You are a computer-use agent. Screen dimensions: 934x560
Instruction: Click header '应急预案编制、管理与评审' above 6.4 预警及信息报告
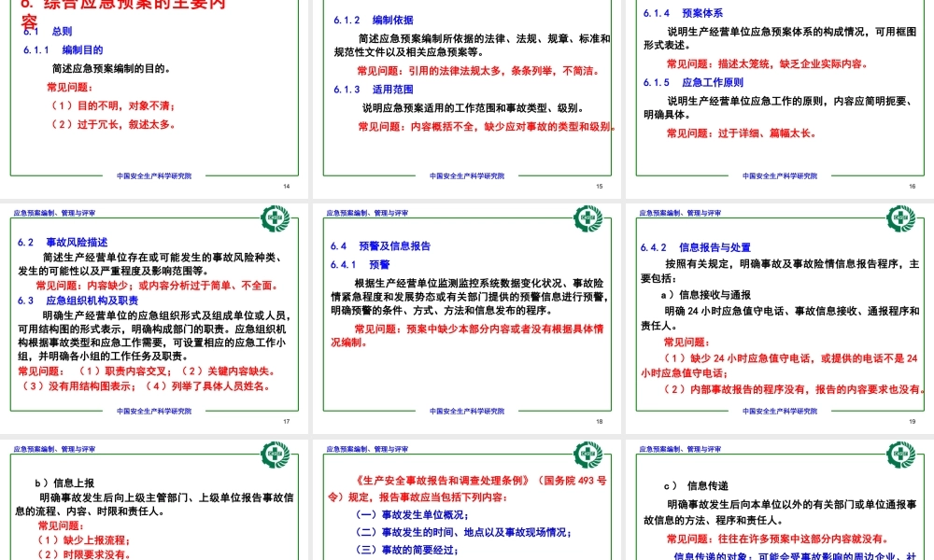pyautogui.click(x=367, y=213)
